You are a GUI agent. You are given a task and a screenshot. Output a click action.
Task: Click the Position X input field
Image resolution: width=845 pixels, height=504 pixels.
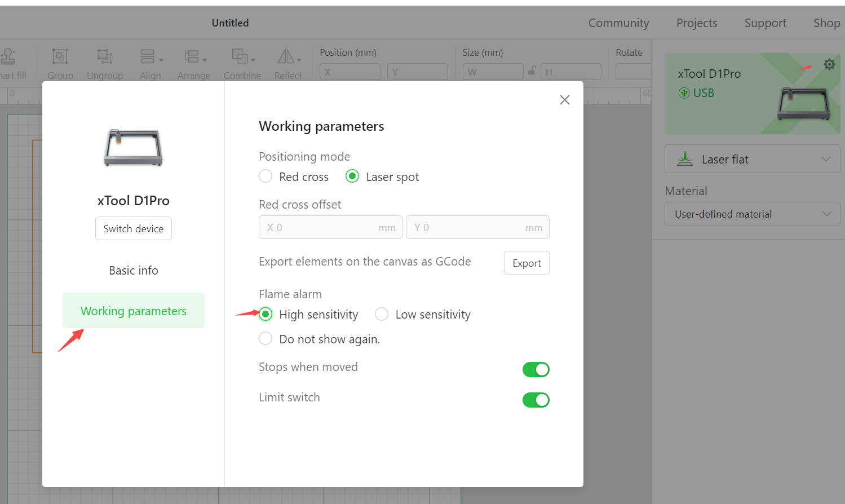point(350,72)
